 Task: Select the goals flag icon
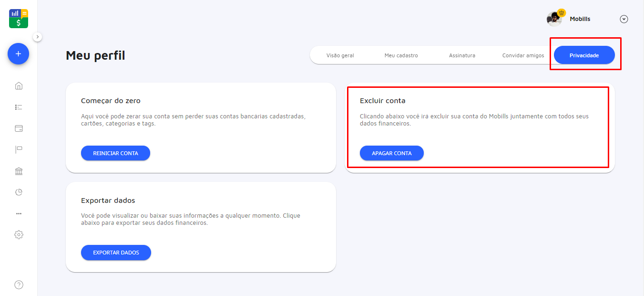click(19, 150)
